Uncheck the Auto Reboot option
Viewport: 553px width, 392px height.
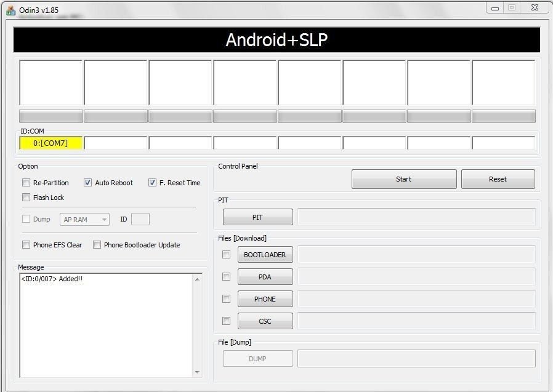(x=87, y=183)
